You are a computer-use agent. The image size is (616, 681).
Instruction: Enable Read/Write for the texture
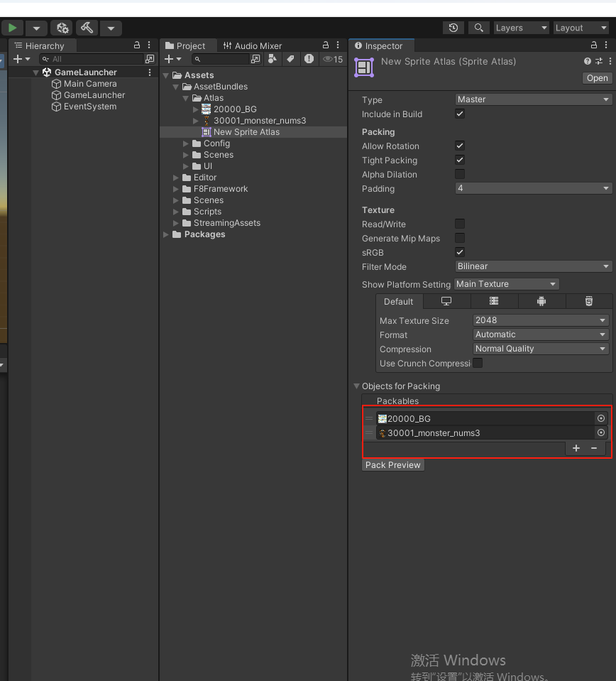pos(459,224)
